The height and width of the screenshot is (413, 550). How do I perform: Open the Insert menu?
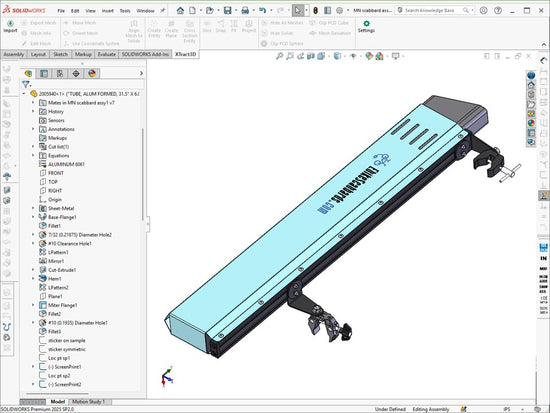click(107, 11)
